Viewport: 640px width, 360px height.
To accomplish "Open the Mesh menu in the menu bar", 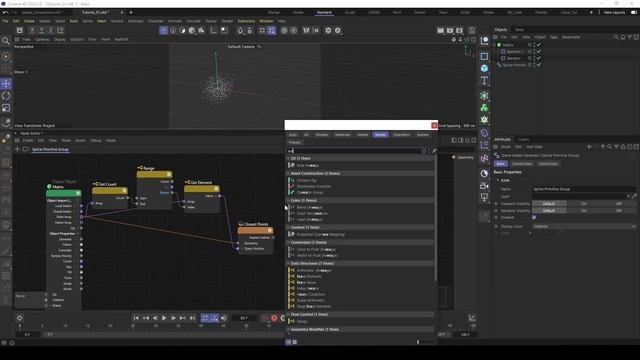I will point(101,21).
